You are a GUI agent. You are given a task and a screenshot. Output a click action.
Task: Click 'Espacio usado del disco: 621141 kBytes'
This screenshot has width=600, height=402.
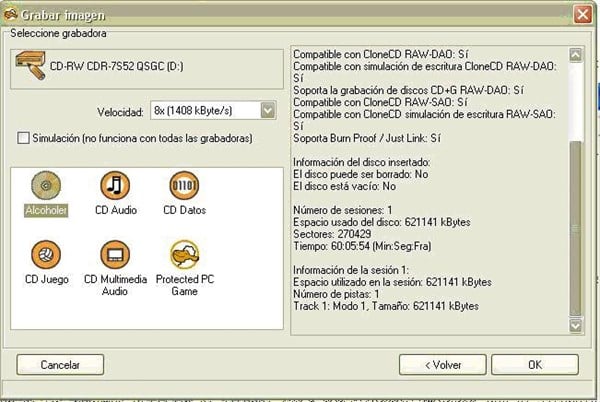[382, 222]
